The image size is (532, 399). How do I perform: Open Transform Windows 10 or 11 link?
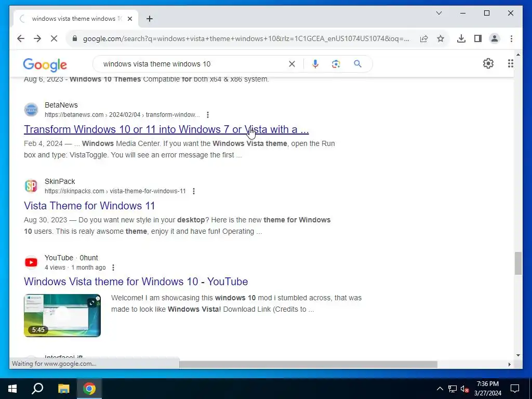(x=166, y=129)
